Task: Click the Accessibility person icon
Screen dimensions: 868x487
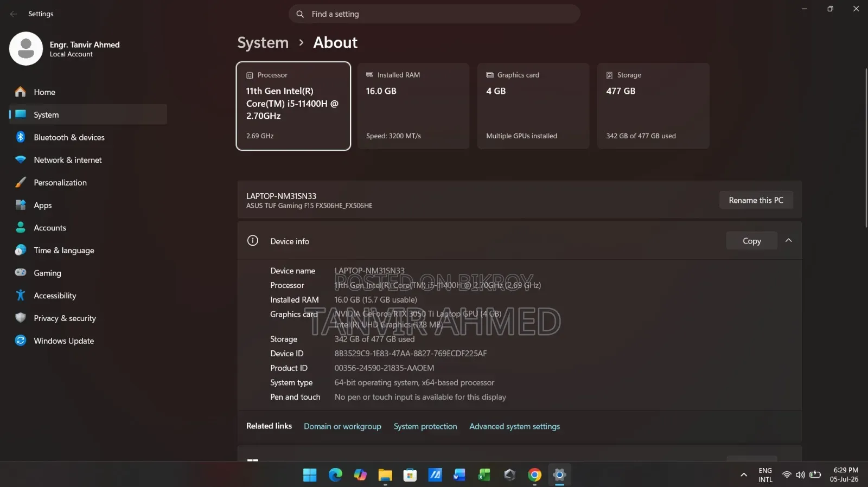Action: click(x=21, y=295)
